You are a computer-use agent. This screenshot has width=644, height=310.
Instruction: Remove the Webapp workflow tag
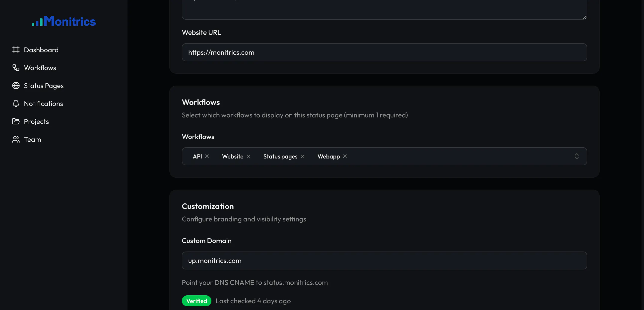345,156
